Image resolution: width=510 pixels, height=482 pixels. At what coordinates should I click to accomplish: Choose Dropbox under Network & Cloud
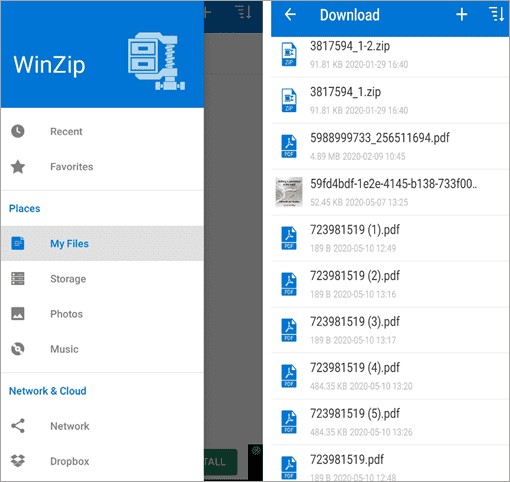tap(102, 461)
